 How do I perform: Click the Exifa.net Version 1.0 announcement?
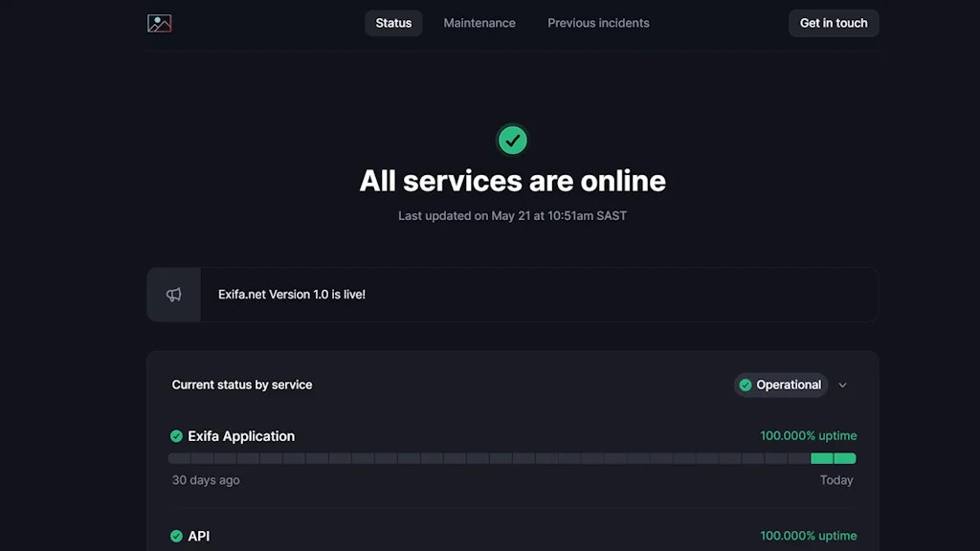[292, 294]
